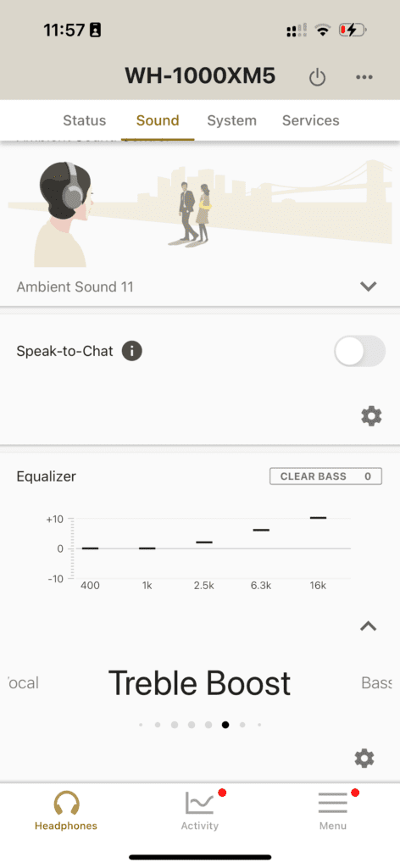Viewport: 400px width, 868px height.
Task: Open the three-dot more options menu
Action: tap(364, 77)
